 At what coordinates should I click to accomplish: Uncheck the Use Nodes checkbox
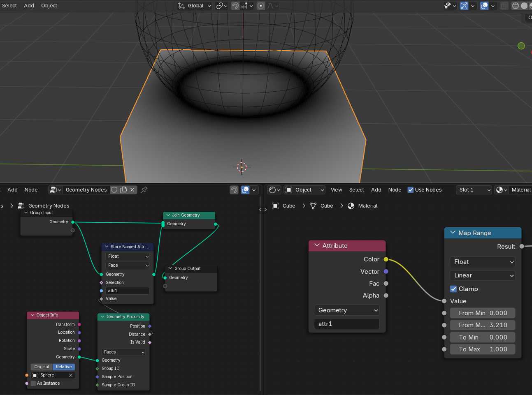(x=411, y=190)
